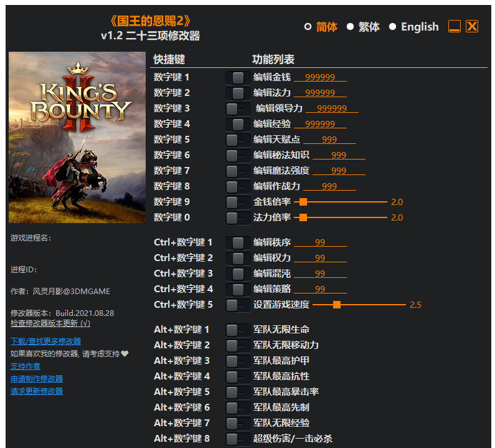Enable the 金钱倍率 toggle
Image resolution: width=495 pixels, height=448 pixels.
click(238, 202)
